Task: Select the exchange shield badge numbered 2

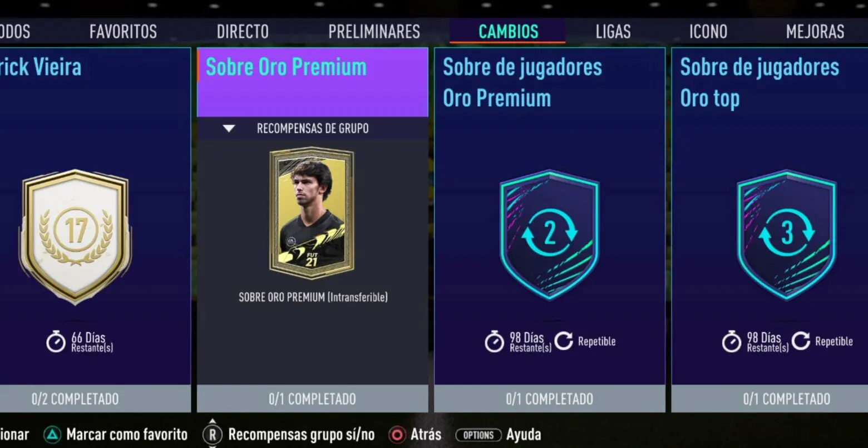Action: [x=549, y=234]
